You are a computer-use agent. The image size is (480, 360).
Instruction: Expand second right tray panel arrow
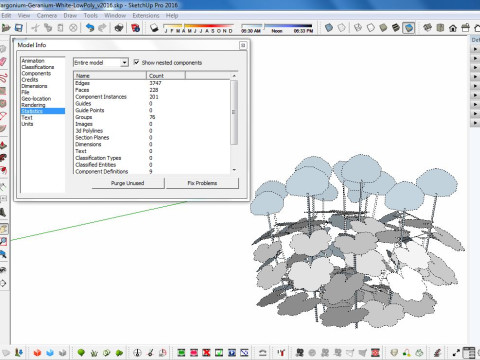475,58
